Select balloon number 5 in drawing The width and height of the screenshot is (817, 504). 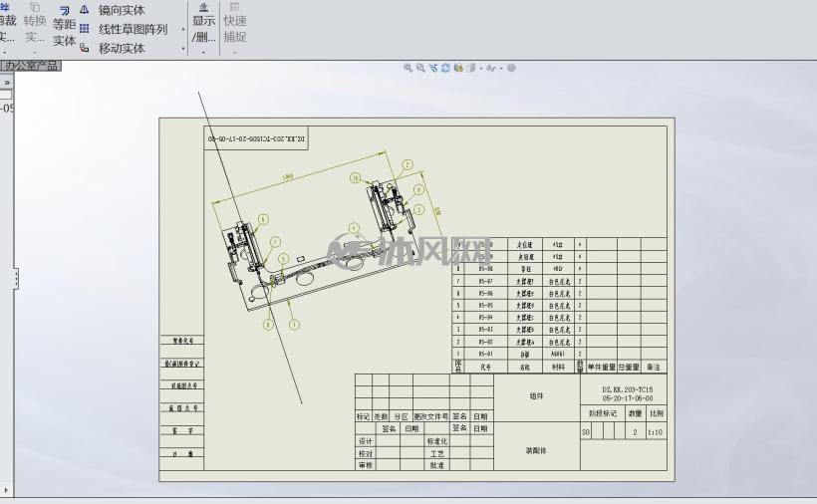tap(283, 258)
